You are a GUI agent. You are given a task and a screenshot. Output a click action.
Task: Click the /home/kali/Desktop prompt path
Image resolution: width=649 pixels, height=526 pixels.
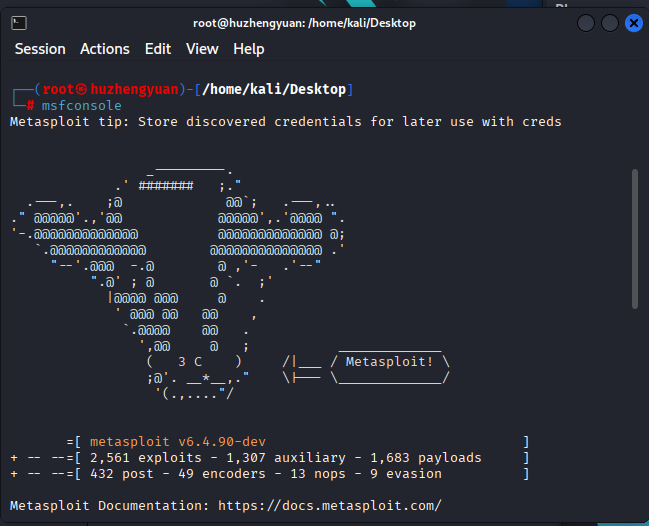click(274, 89)
